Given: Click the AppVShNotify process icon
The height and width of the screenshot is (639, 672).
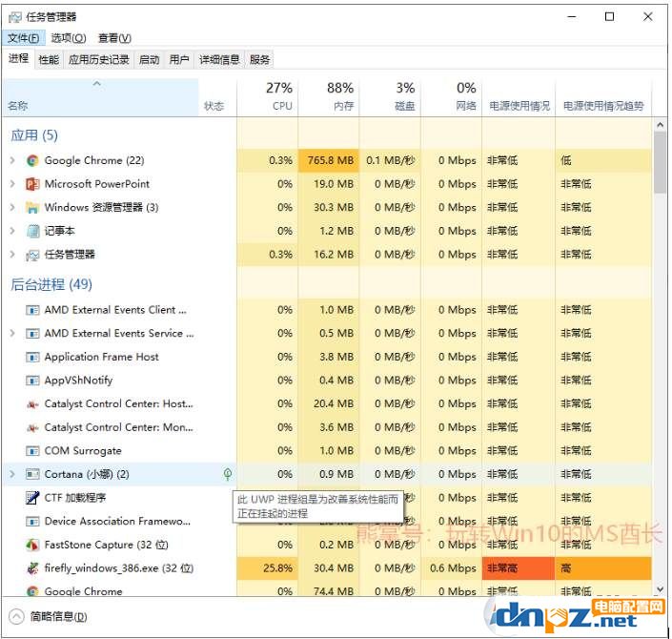Looking at the screenshot, I should (32, 381).
